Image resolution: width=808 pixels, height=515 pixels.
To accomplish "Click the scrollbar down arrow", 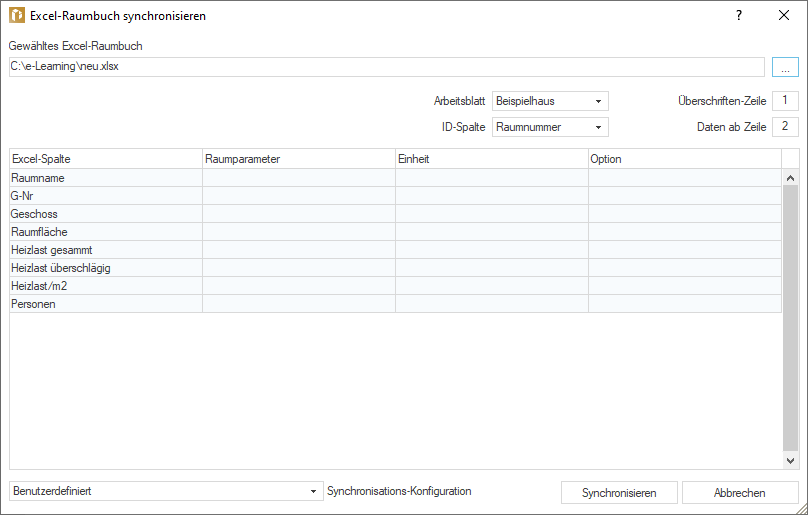I will coord(790,461).
